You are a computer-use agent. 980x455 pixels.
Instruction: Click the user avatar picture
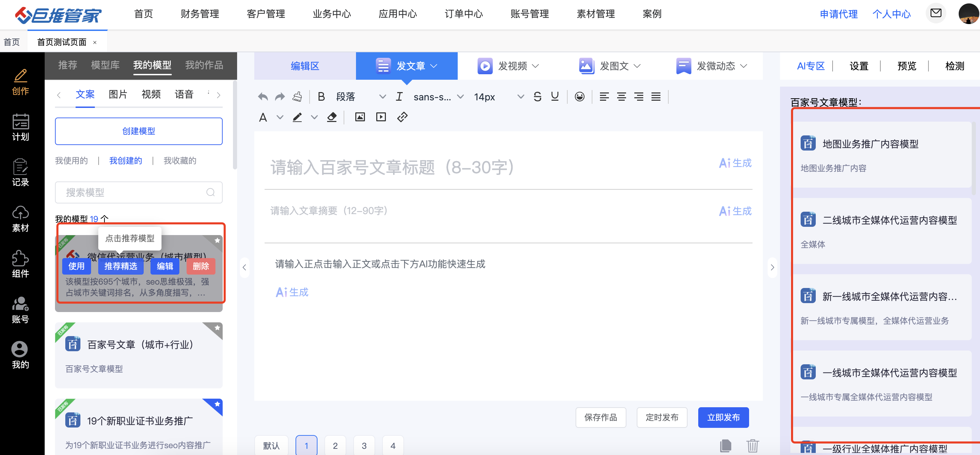[x=968, y=14]
